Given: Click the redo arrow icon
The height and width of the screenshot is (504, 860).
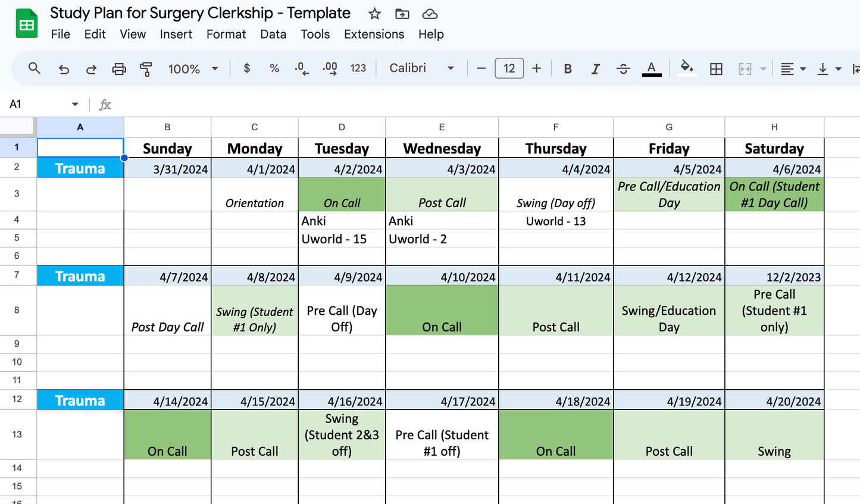Looking at the screenshot, I should [91, 69].
